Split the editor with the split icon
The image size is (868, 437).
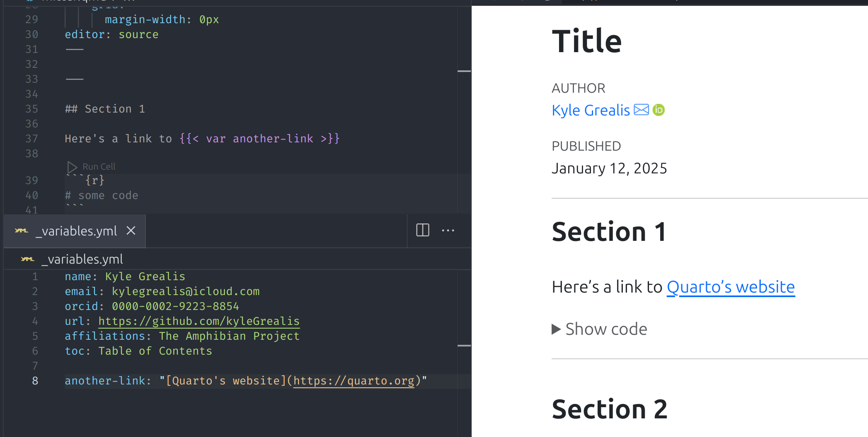(422, 230)
